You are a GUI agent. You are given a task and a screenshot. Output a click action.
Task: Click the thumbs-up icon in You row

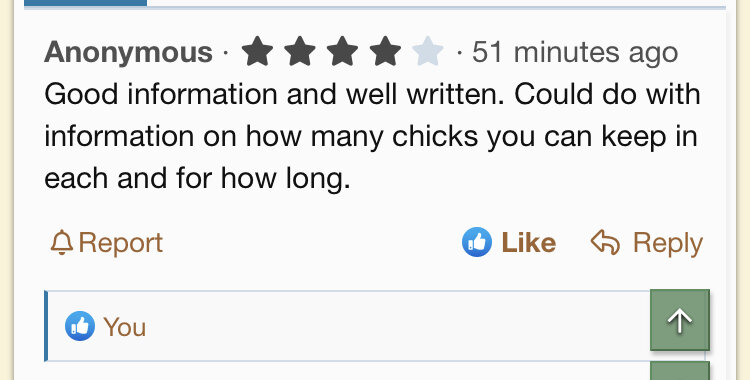[x=80, y=326]
